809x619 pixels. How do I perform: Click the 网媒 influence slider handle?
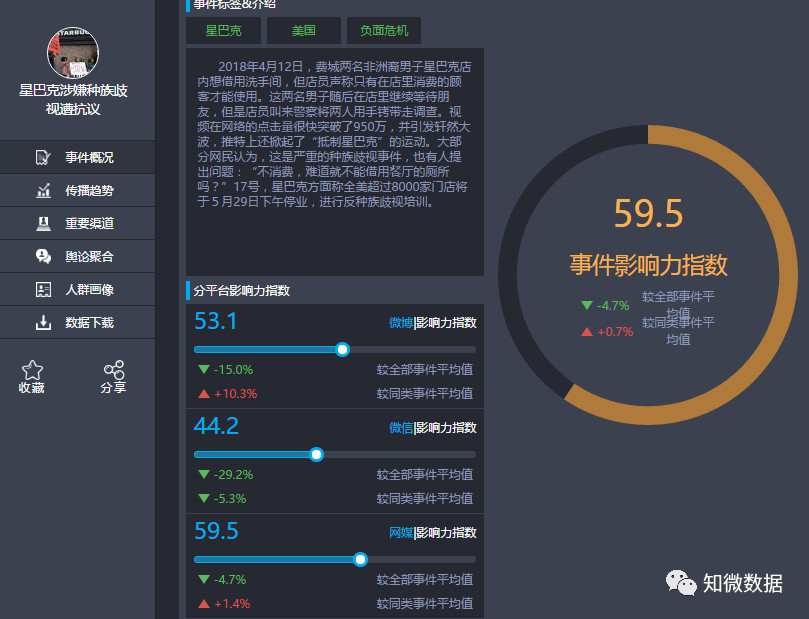point(360,559)
